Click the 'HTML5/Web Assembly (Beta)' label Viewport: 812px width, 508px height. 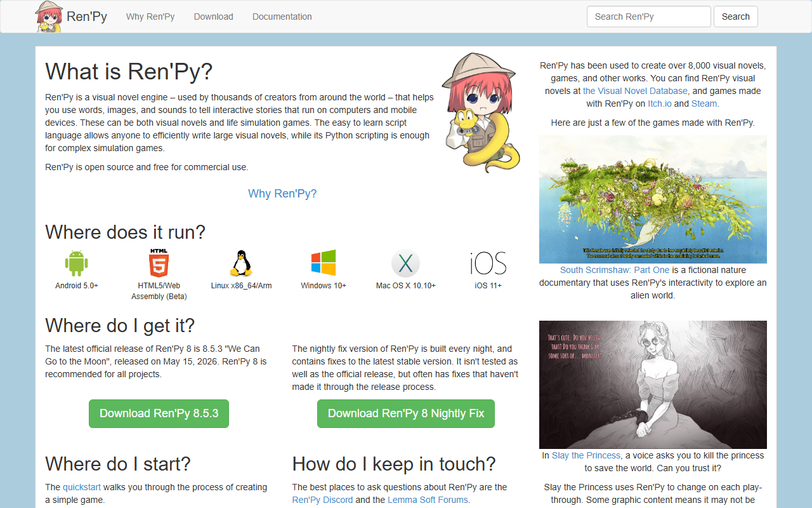159,291
